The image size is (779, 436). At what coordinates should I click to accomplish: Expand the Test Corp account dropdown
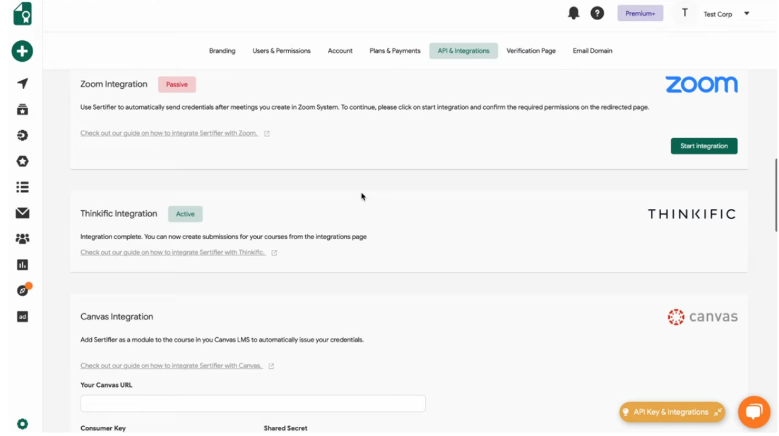point(746,14)
